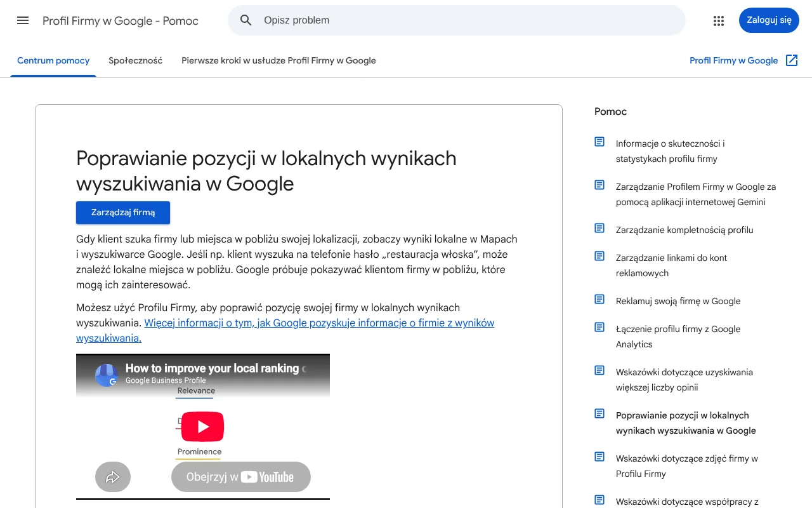Click the search magnifier icon
This screenshot has width=812, height=508.
246,20
